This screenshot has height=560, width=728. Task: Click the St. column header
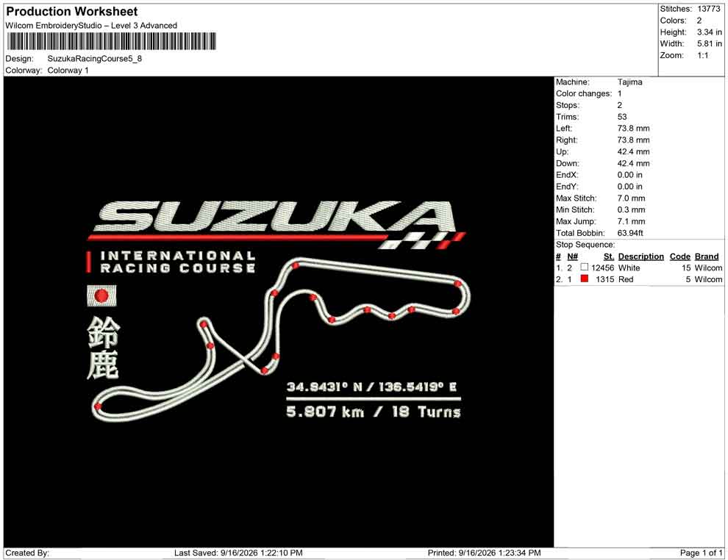tap(608, 256)
